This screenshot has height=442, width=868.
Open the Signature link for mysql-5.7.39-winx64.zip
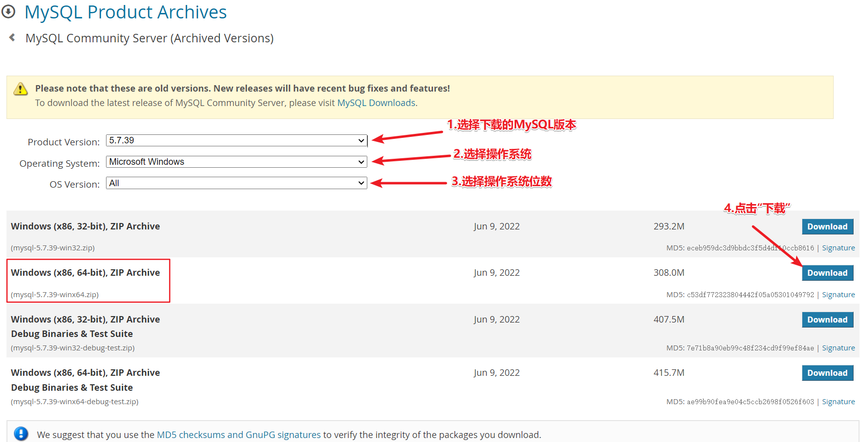coord(839,295)
